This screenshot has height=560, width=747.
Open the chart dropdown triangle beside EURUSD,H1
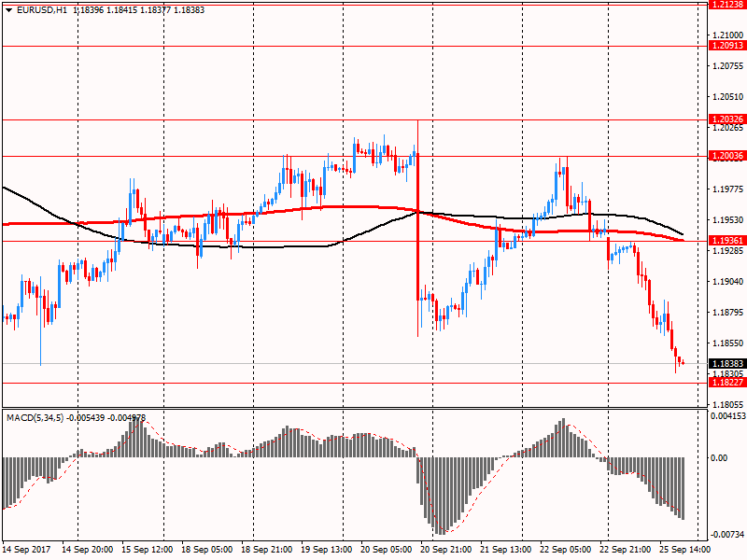tap(9, 10)
